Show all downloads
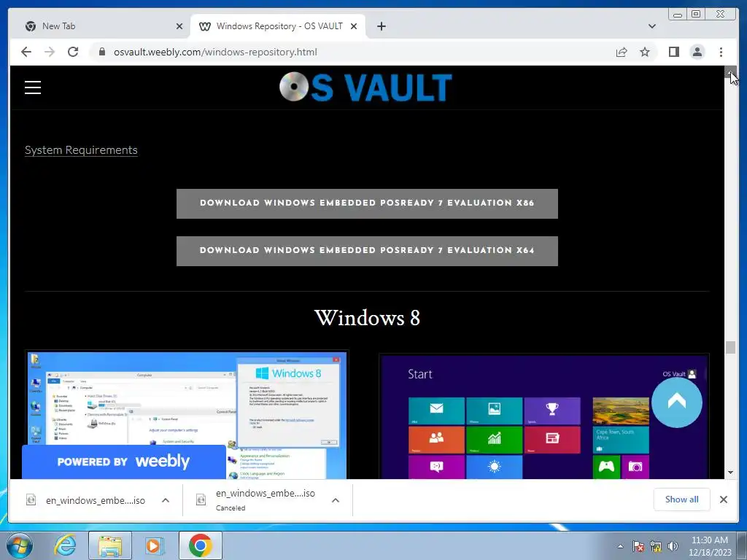 click(x=681, y=499)
